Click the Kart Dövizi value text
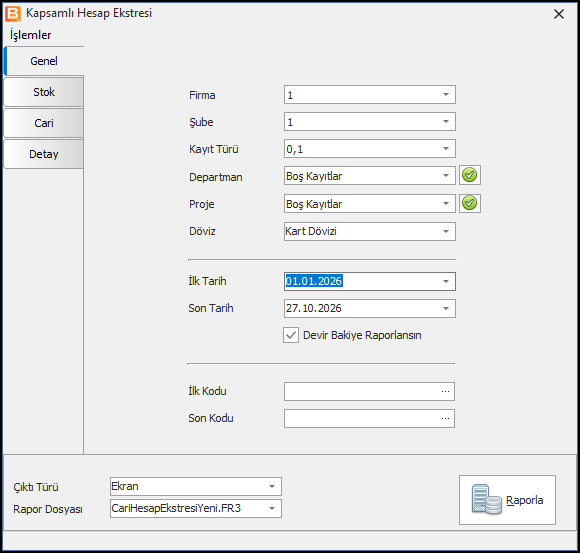 (x=311, y=231)
